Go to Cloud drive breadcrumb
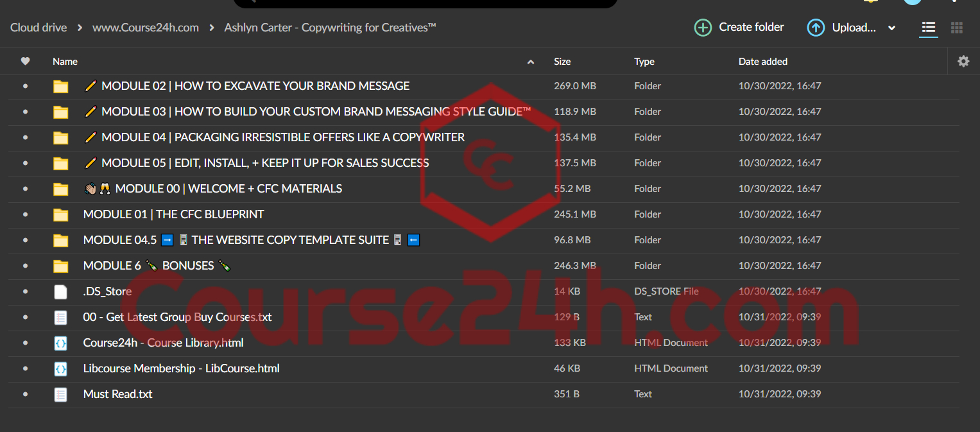The height and width of the screenshot is (432, 980). [x=39, y=28]
